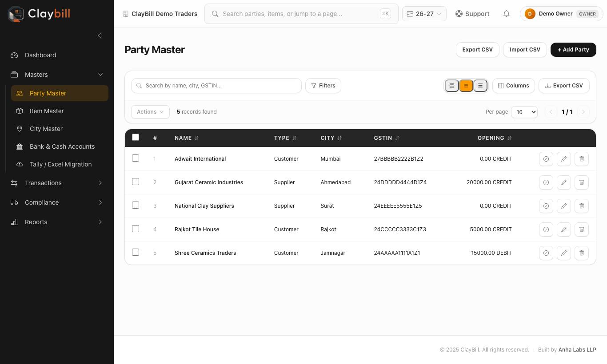Open the 26-27 financial year dropdown

424,14
